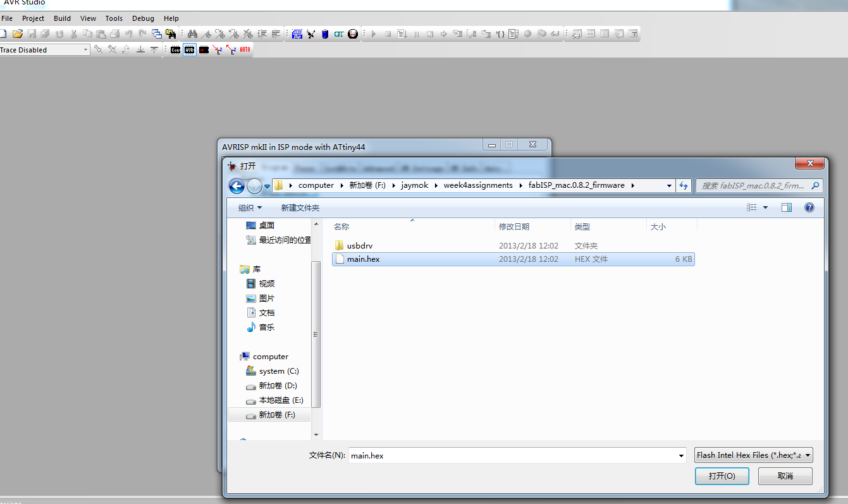Open the QT QTouch toolbar icon

click(x=338, y=34)
